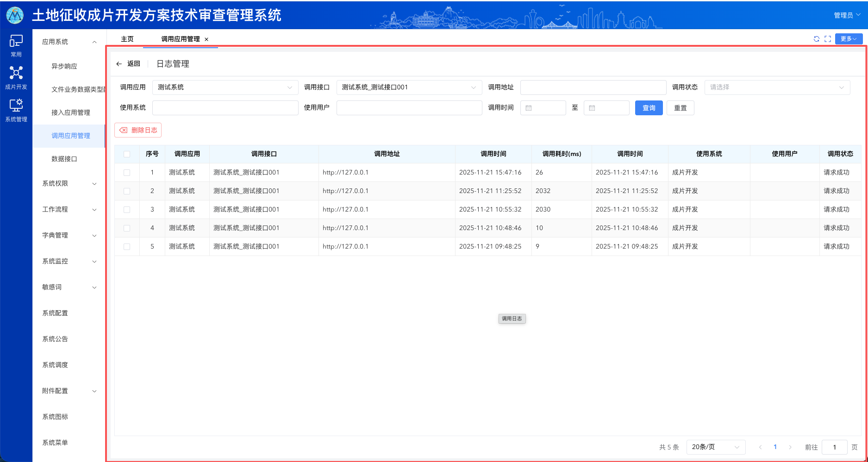Open the start date calendar picker for 调用时间

(529, 107)
